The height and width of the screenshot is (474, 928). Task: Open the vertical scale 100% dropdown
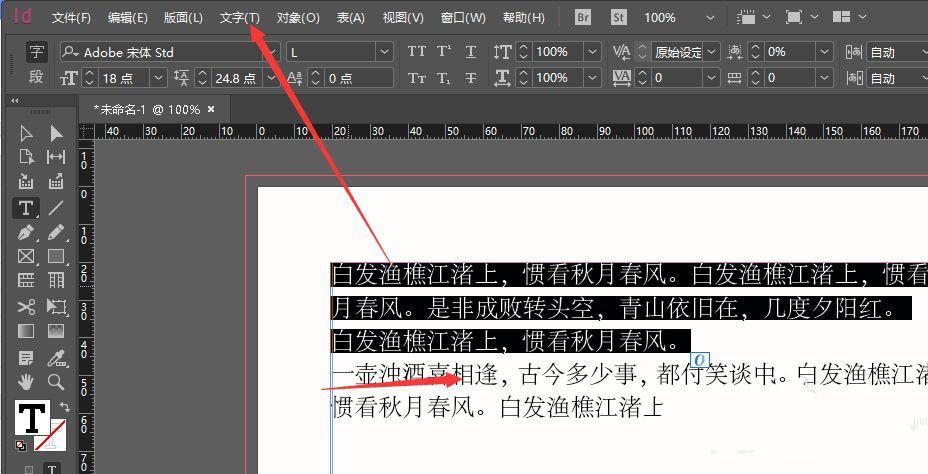592,52
